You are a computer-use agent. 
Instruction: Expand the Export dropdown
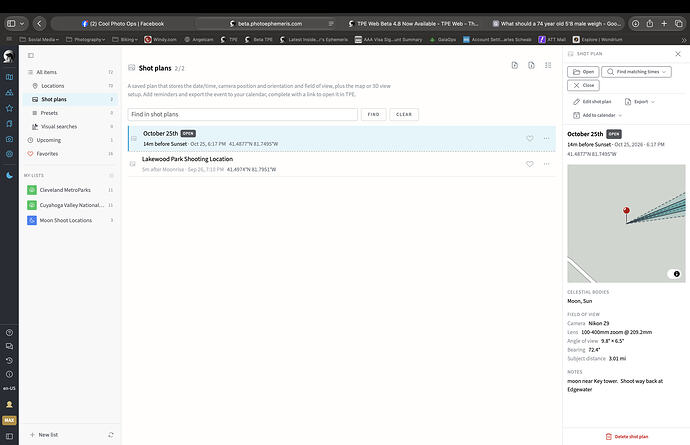pyautogui.click(x=640, y=102)
